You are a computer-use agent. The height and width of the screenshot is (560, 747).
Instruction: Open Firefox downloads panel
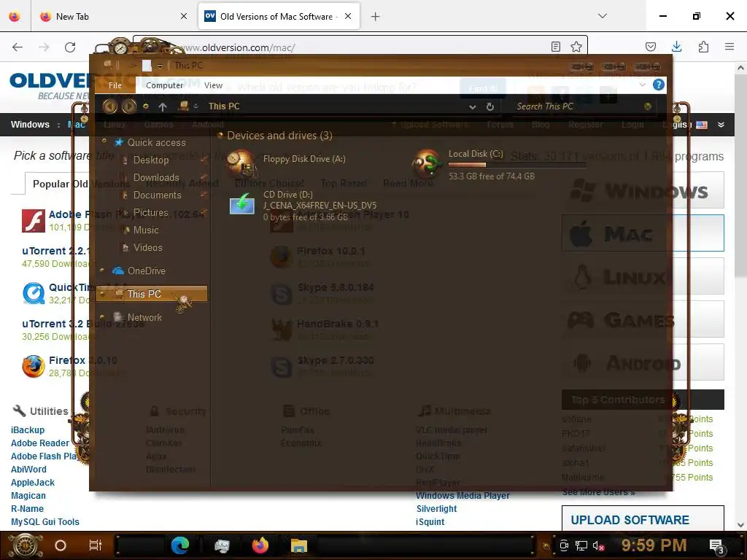pyautogui.click(x=676, y=47)
